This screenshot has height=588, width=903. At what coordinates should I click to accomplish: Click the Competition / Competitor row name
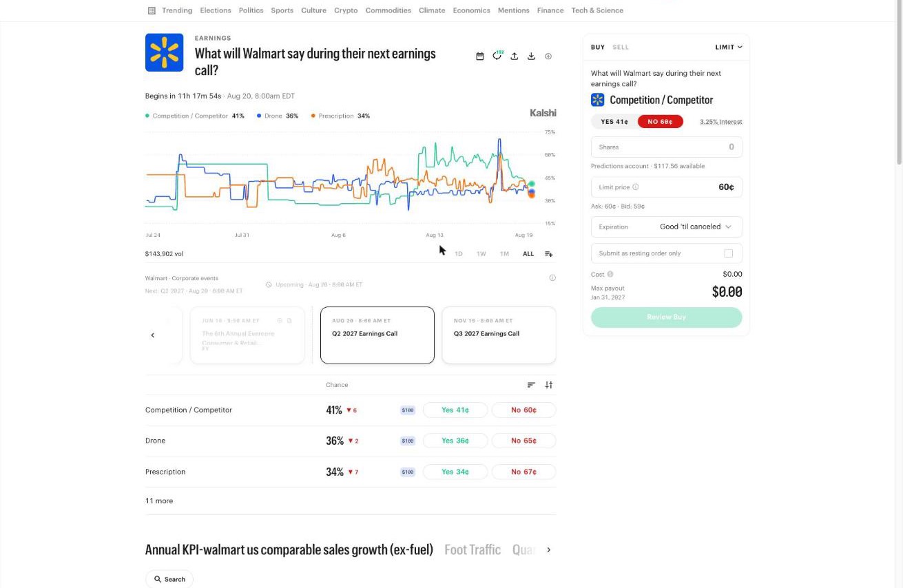click(x=189, y=410)
